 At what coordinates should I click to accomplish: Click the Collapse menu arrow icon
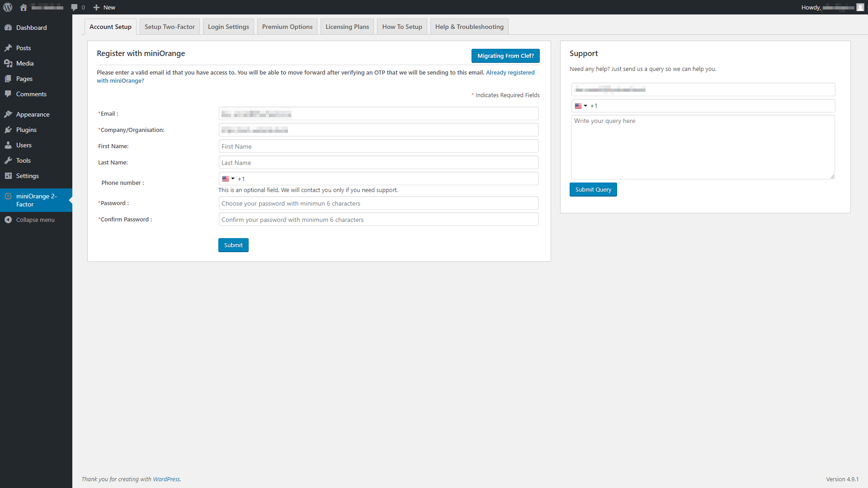pos(8,220)
